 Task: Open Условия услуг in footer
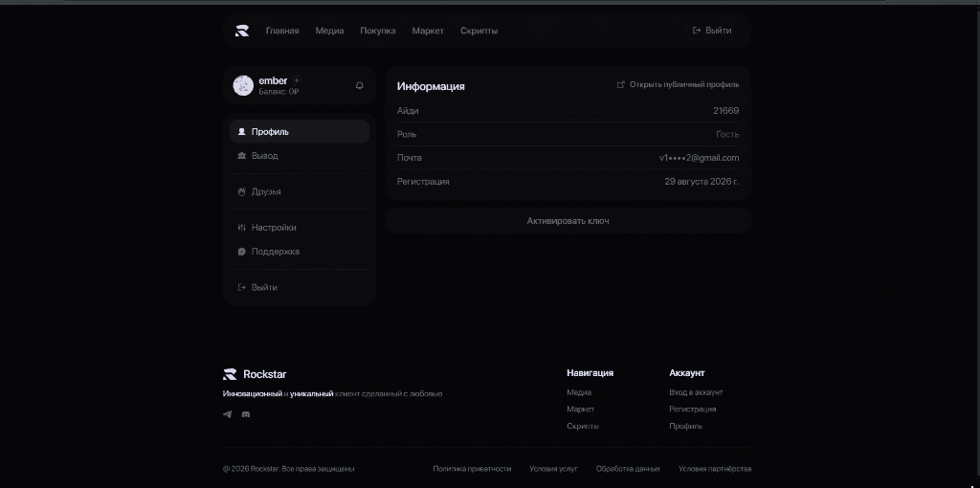(553, 469)
